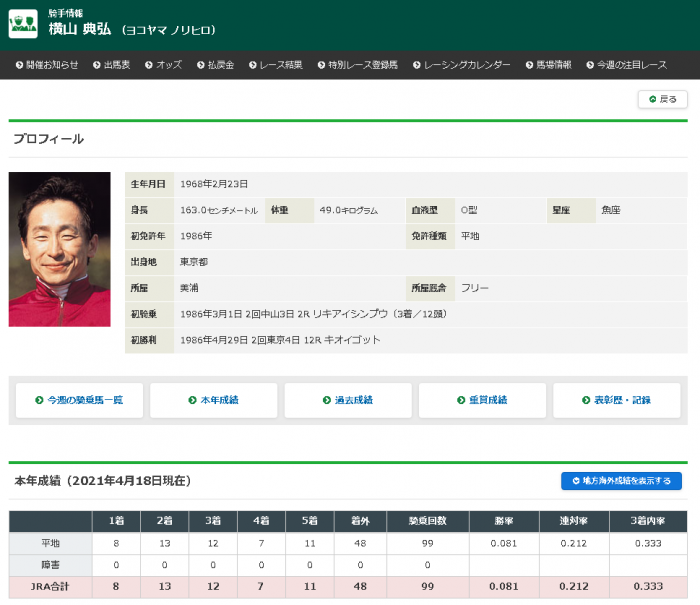The image size is (700, 605).
Task: Open the 過去成績 section button
Action: (x=346, y=400)
